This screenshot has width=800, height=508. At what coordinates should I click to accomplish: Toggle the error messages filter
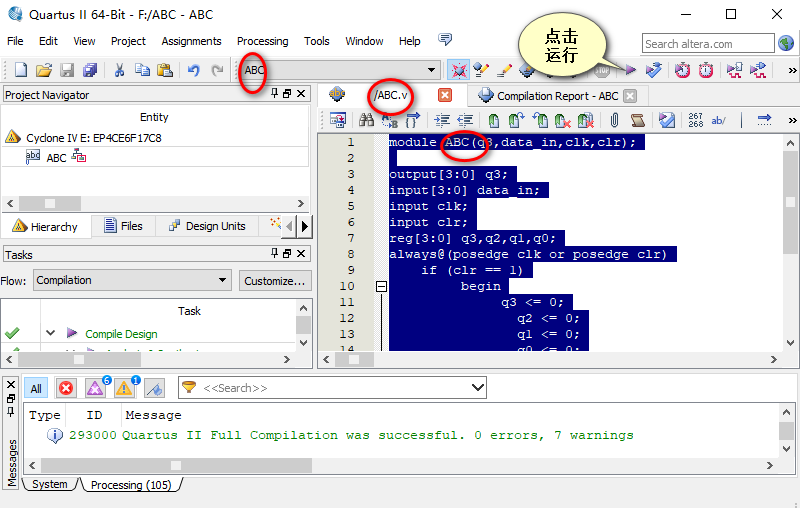click(x=66, y=389)
